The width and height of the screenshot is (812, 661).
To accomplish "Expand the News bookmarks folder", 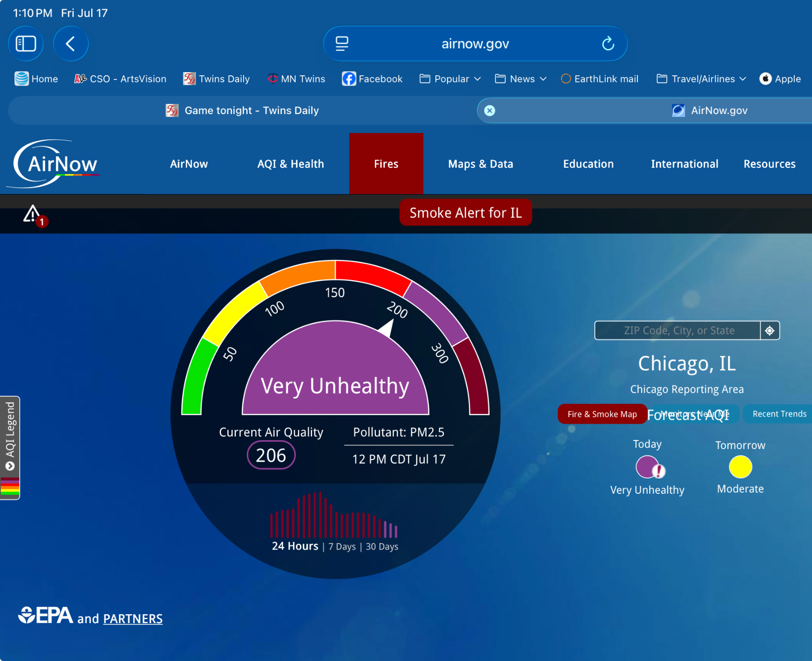I will tap(521, 79).
